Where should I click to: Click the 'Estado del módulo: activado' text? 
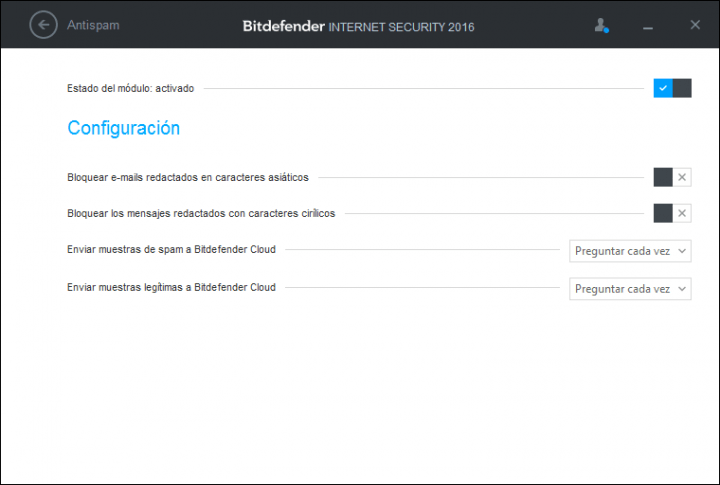(130, 88)
